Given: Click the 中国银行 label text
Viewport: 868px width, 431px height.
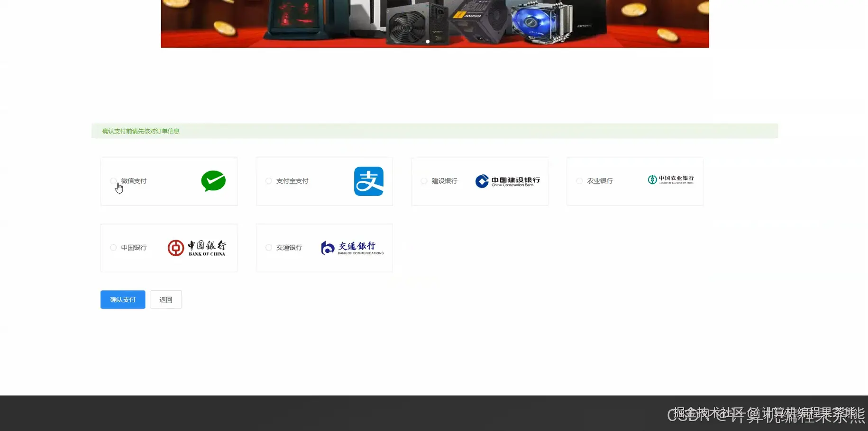Looking at the screenshot, I should click(x=134, y=248).
